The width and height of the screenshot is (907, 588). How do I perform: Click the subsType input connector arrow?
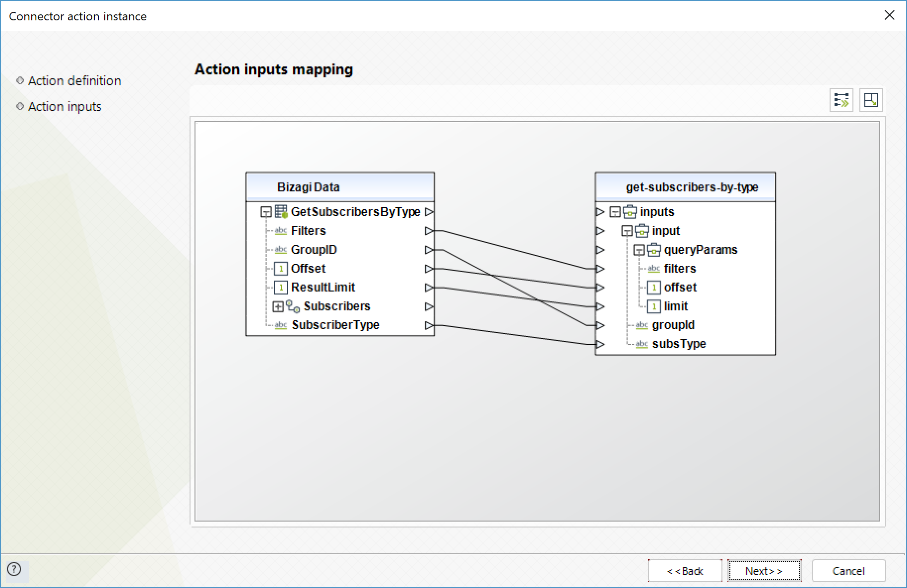click(600, 344)
